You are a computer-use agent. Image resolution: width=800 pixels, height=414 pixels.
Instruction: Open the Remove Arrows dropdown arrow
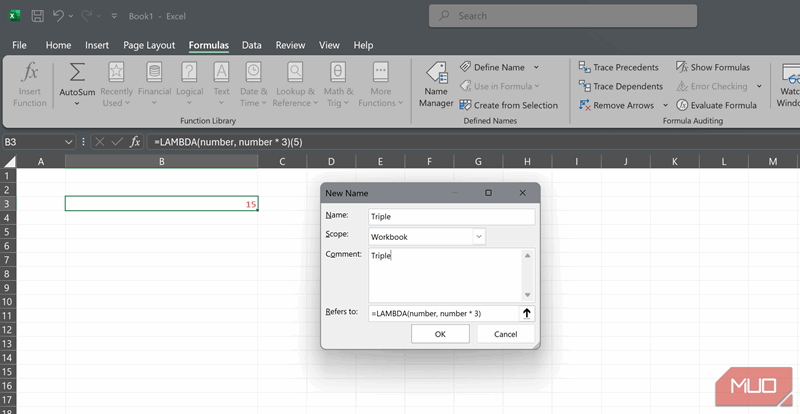665,105
